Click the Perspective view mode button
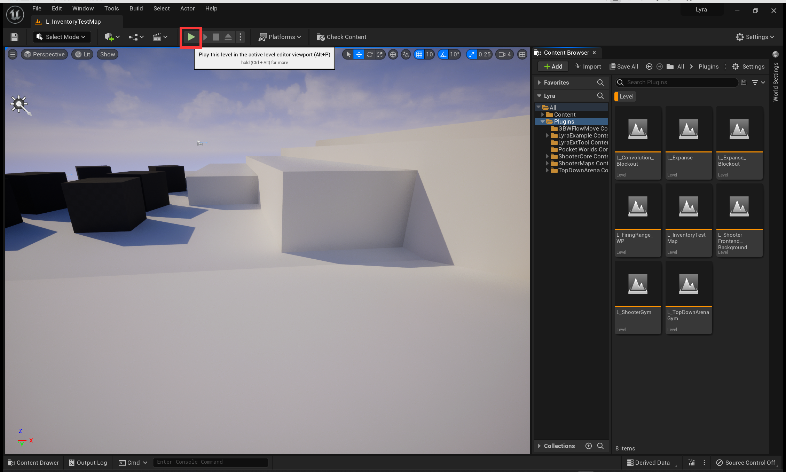The height and width of the screenshot is (472, 786). pyautogui.click(x=44, y=54)
